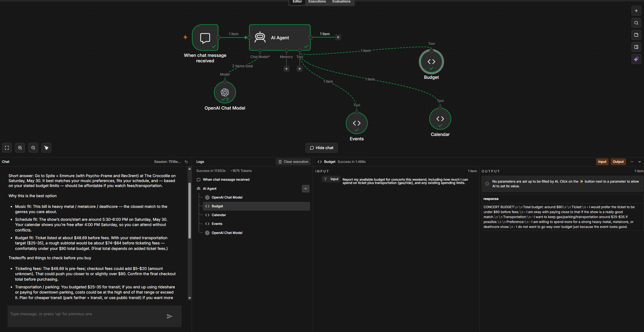Click the CONCERT BUDGET response text

[x=559, y=217]
